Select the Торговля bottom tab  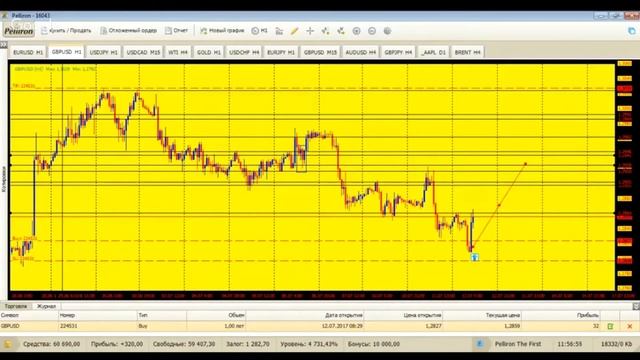16,306
